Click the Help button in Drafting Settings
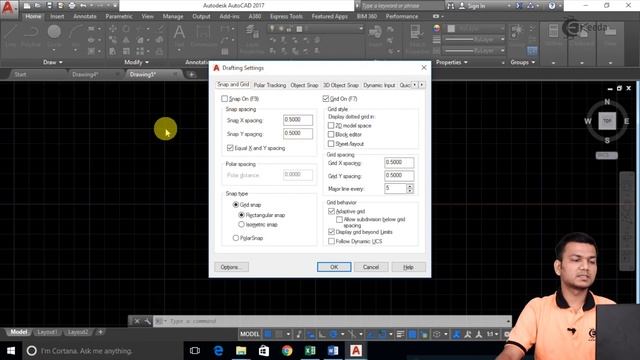Viewport: 640px width, 360px height. point(409,267)
